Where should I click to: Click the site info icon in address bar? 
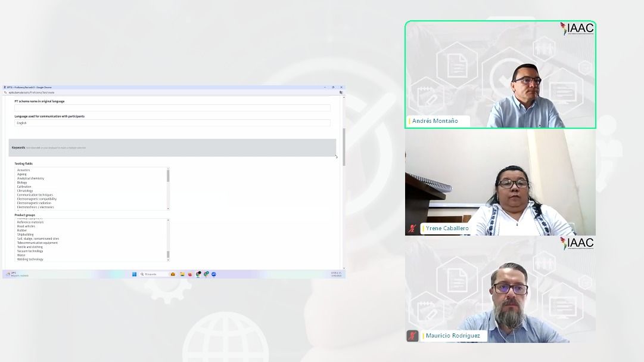pos(5,92)
